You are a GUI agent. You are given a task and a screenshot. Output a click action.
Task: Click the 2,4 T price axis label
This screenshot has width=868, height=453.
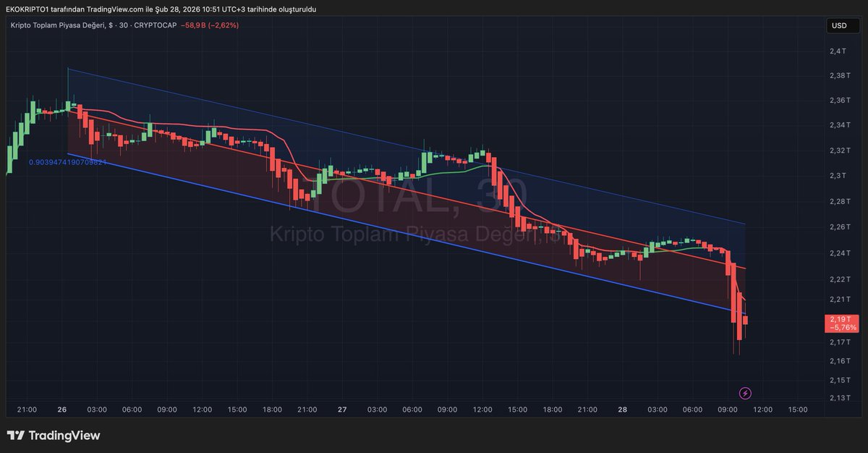point(837,51)
